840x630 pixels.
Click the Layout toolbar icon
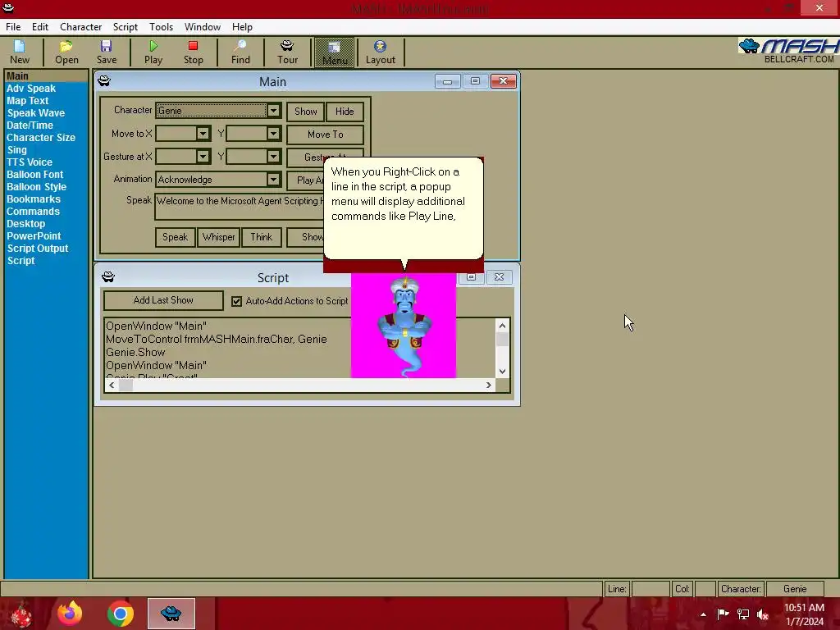pyautogui.click(x=381, y=52)
